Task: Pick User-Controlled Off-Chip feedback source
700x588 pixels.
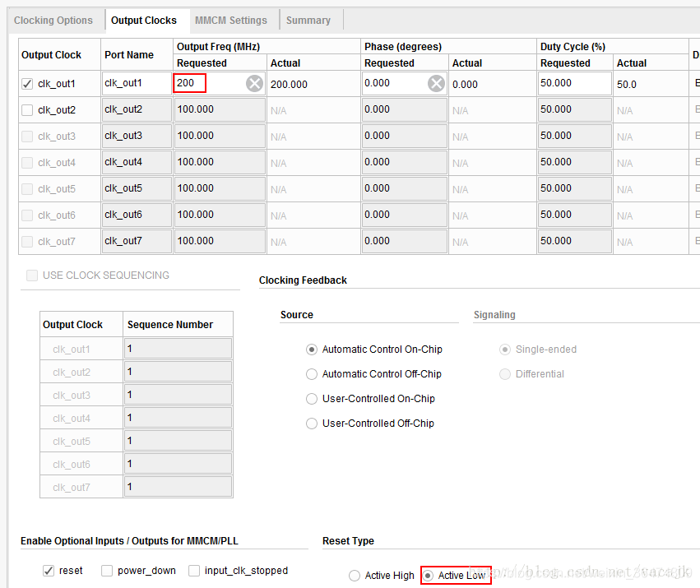Action: (x=312, y=424)
